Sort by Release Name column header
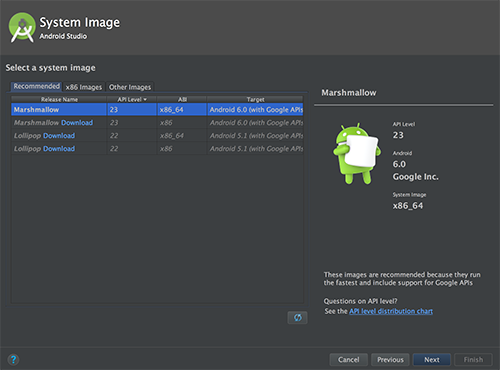This screenshot has width=500, height=370. click(59, 99)
